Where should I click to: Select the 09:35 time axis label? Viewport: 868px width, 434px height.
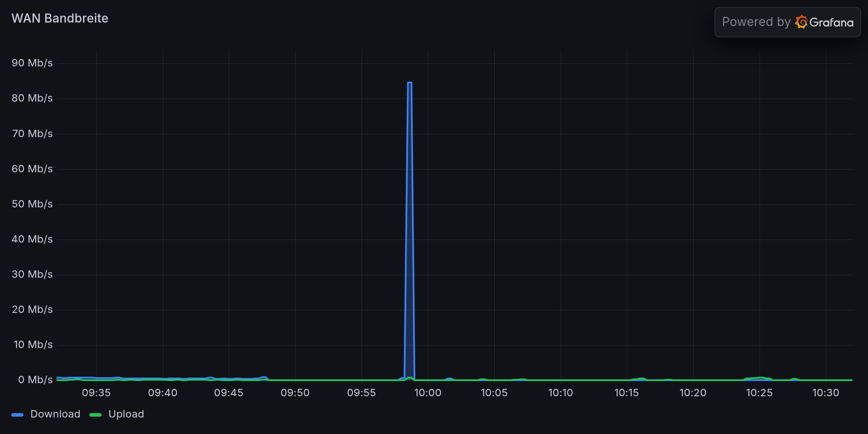click(x=96, y=393)
